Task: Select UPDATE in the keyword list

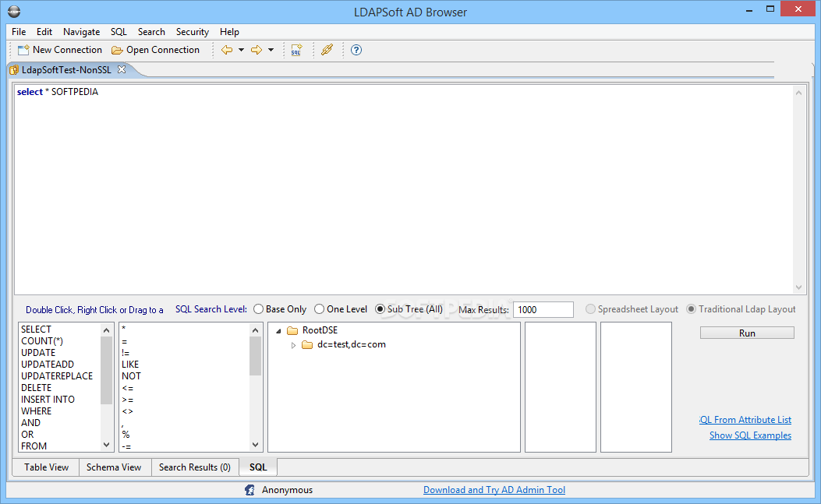Action: (x=38, y=353)
